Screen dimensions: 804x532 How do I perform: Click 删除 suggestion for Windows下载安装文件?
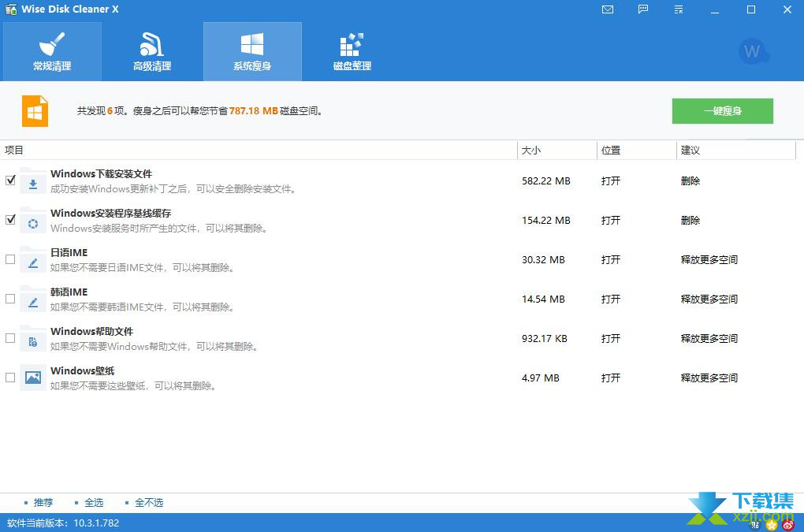pyautogui.click(x=690, y=181)
